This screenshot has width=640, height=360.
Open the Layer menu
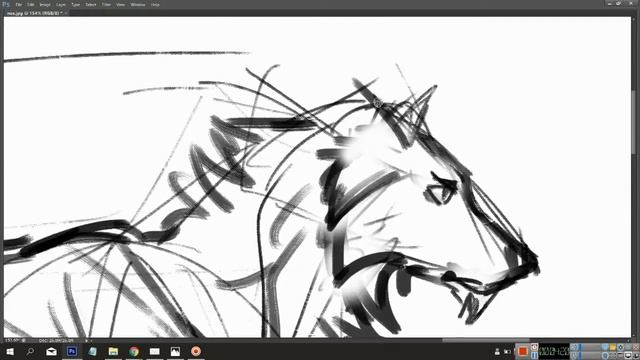61,4
